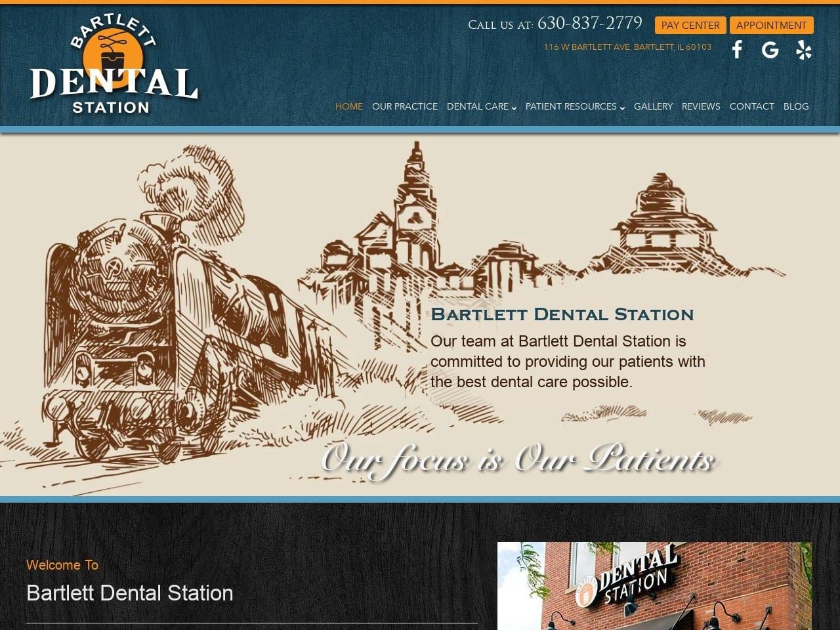The image size is (840, 630).
Task: Click the Bartlett Dental Station logo
Action: click(x=113, y=64)
